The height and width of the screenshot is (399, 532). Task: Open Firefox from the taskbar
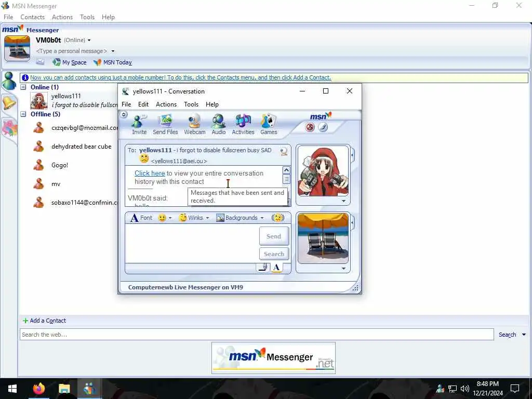(38, 389)
